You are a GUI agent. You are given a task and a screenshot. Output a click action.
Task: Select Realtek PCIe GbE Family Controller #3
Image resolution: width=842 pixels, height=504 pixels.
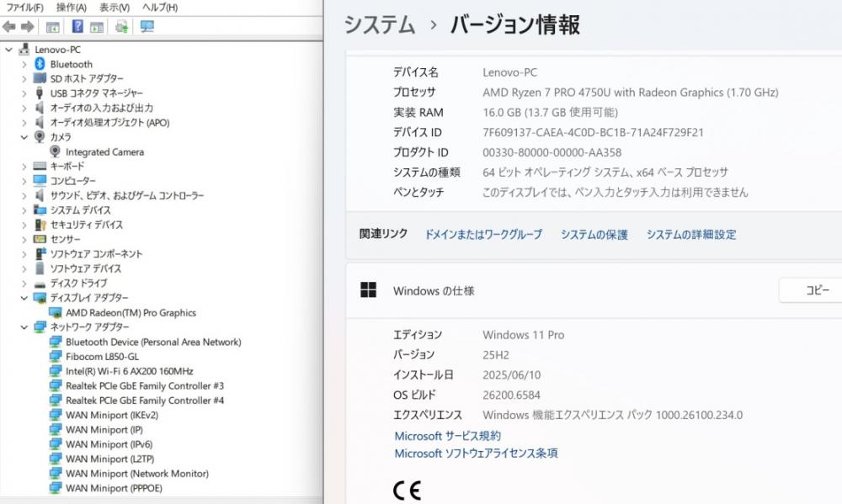(145, 385)
